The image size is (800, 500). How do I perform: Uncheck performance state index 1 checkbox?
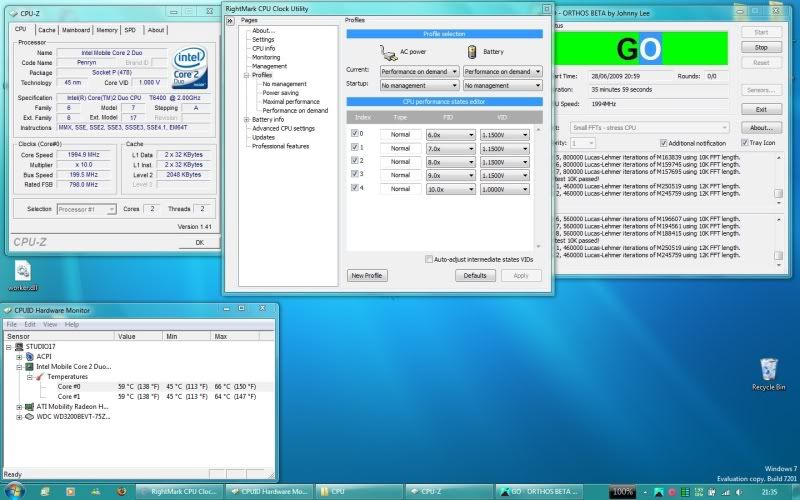coord(355,147)
